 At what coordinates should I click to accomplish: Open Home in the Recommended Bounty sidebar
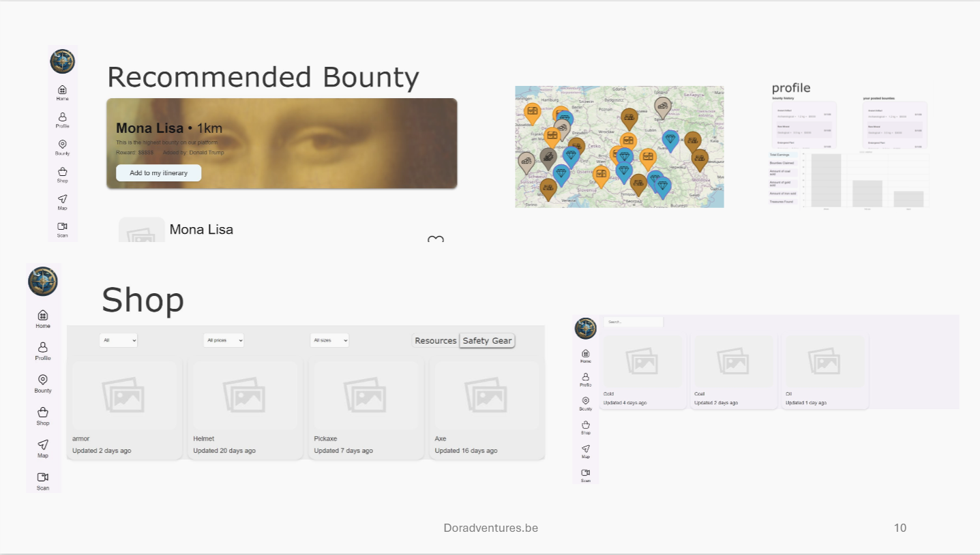(62, 93)
